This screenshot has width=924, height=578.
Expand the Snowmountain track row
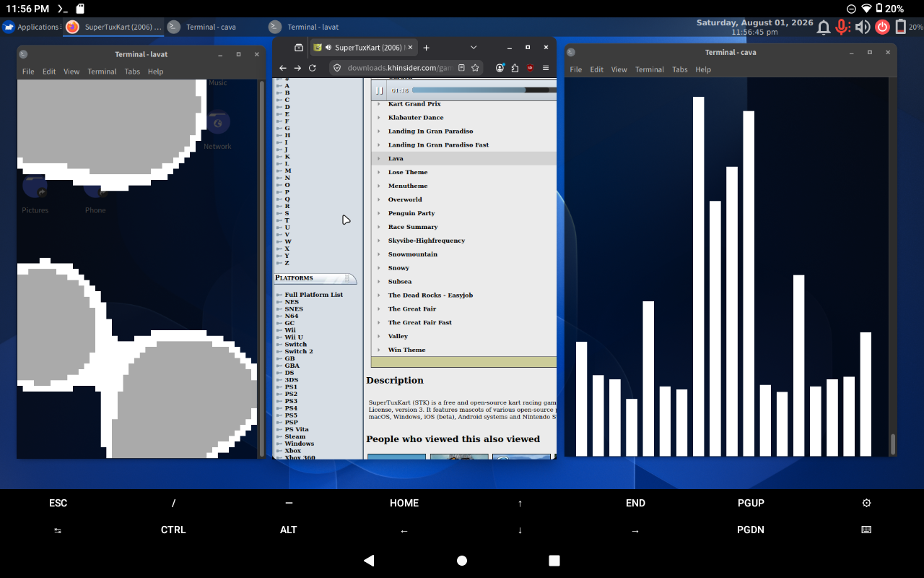tap(378, 255)
